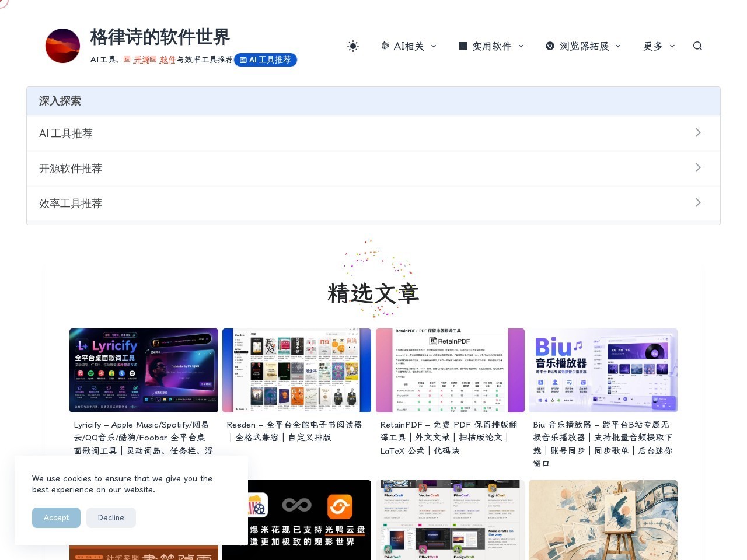747x560 pixels.
Task: Click the blue AI工具推荐 badge button
Action: [266, 60]
